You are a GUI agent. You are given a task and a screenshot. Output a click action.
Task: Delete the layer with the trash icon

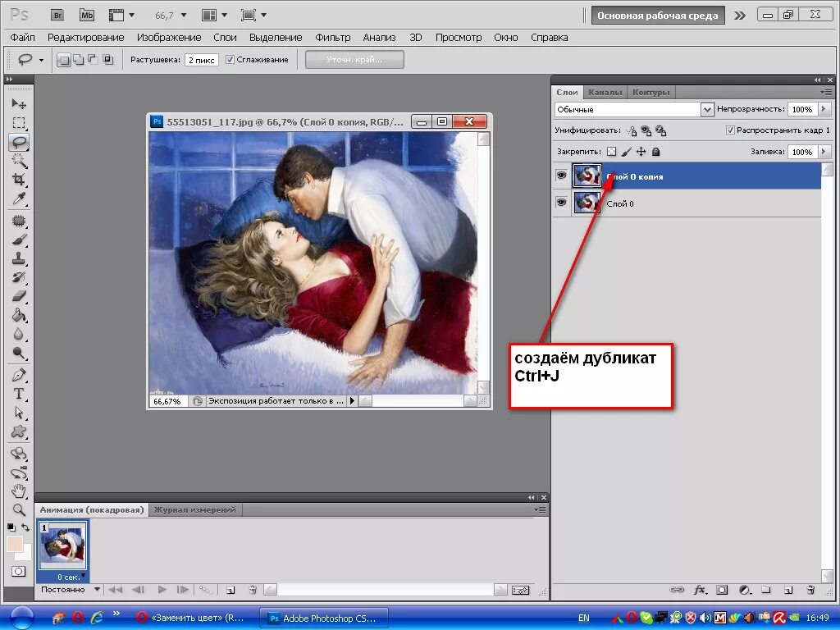pos(810,590)
